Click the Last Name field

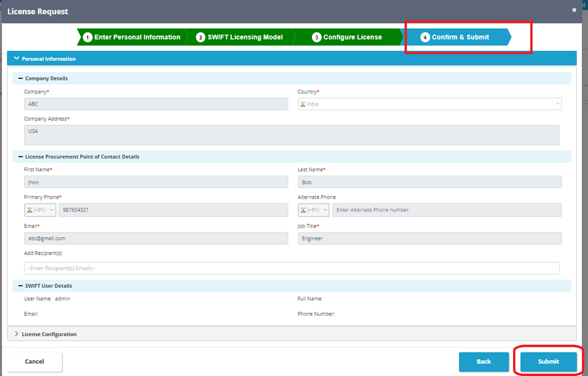click(430, 182)
